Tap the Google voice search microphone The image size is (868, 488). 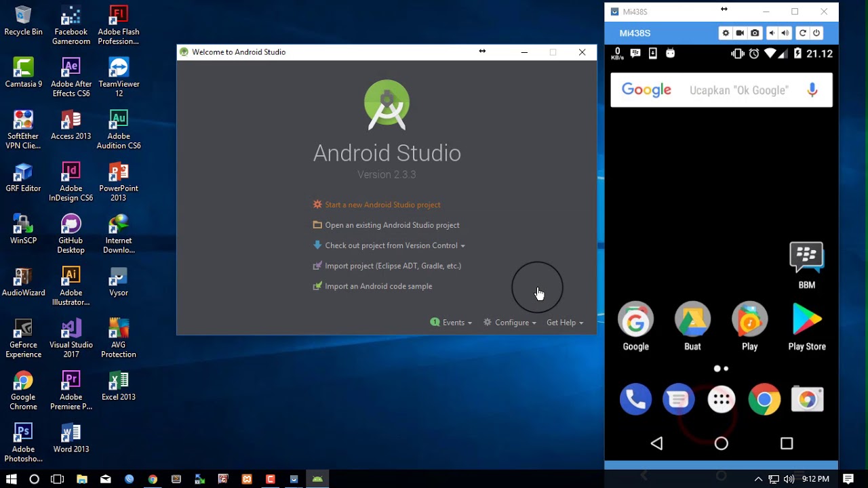pyautogui.click(x=812, y=90)
